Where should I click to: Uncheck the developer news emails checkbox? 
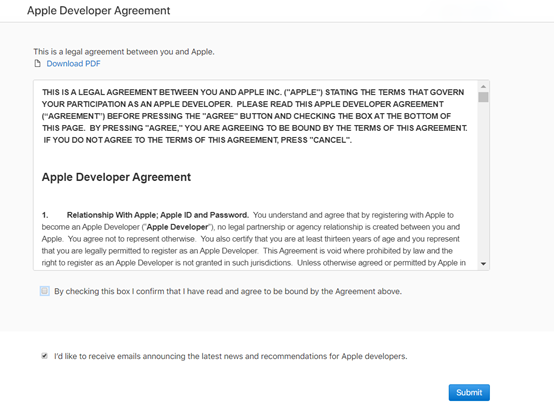pos(45,356)
